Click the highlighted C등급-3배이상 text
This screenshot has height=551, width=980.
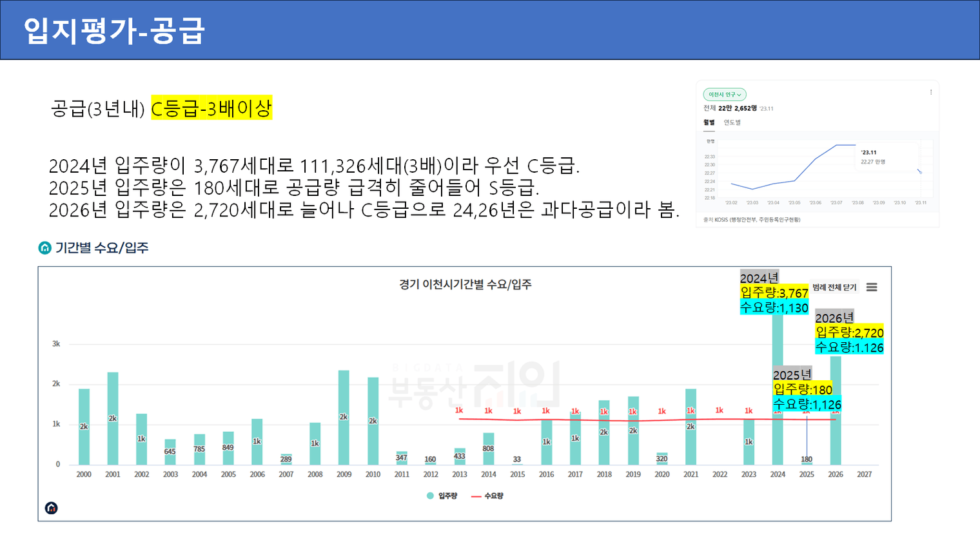pyautogui.click(x=211, y=108)
